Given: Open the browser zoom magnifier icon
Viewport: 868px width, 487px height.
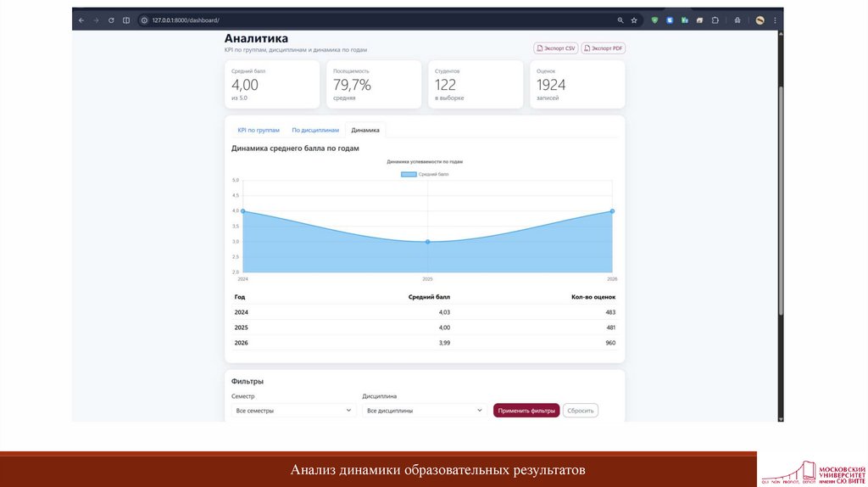Looking at the screenshot, I should (x=620, y=20).
